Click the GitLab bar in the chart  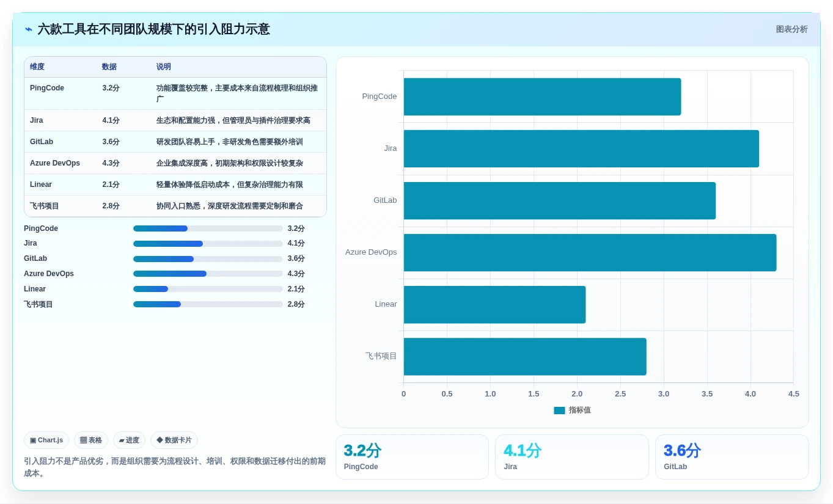(x=559, y=200)
